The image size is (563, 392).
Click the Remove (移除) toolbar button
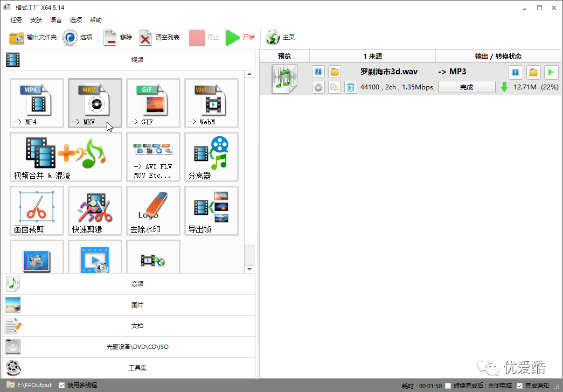pyautogui.click(x=117, y=37)
